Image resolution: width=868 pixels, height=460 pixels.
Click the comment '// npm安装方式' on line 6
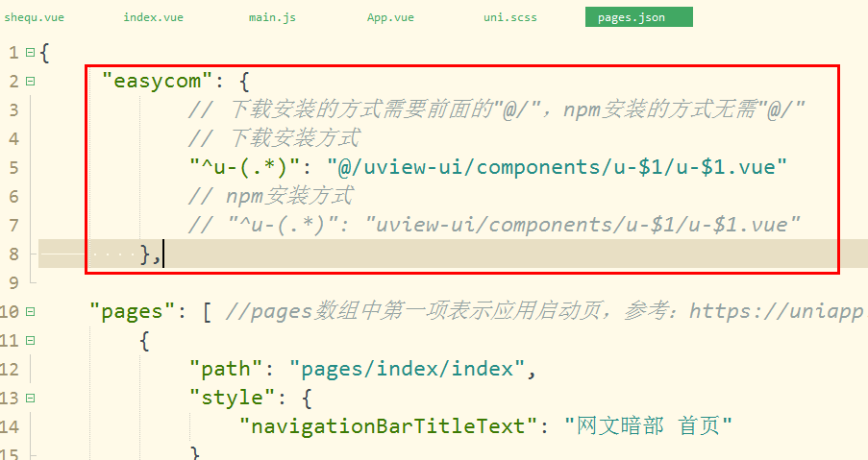coord(270,196)
